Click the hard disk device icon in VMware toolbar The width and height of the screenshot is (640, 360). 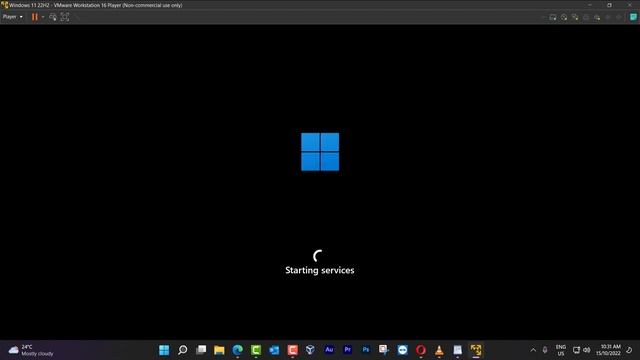coord(553,17)
